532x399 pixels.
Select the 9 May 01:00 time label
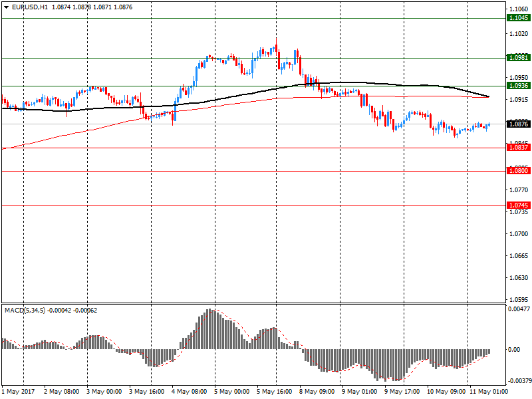(x=360, y=392)
